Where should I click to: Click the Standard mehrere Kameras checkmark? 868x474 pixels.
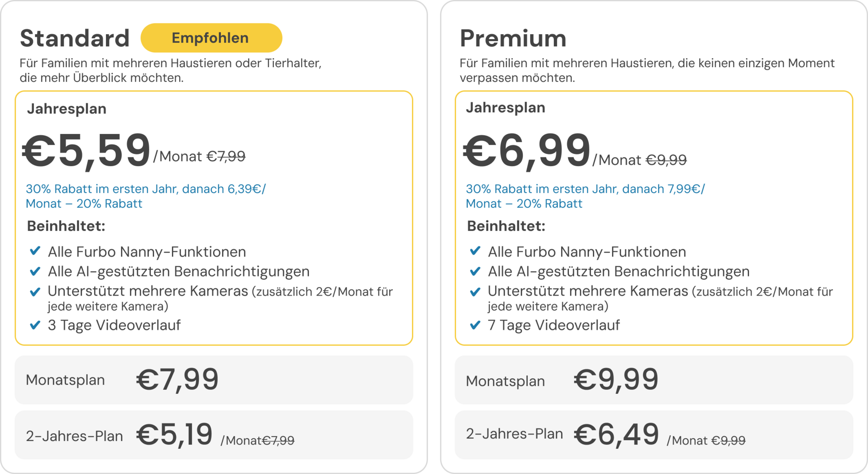pos(35,291)
